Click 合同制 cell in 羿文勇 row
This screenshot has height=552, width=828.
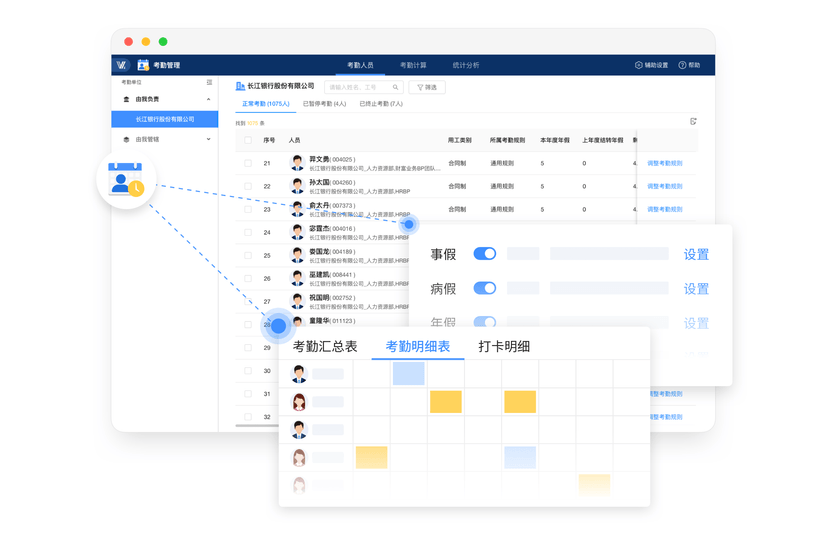tap(457, 163)
